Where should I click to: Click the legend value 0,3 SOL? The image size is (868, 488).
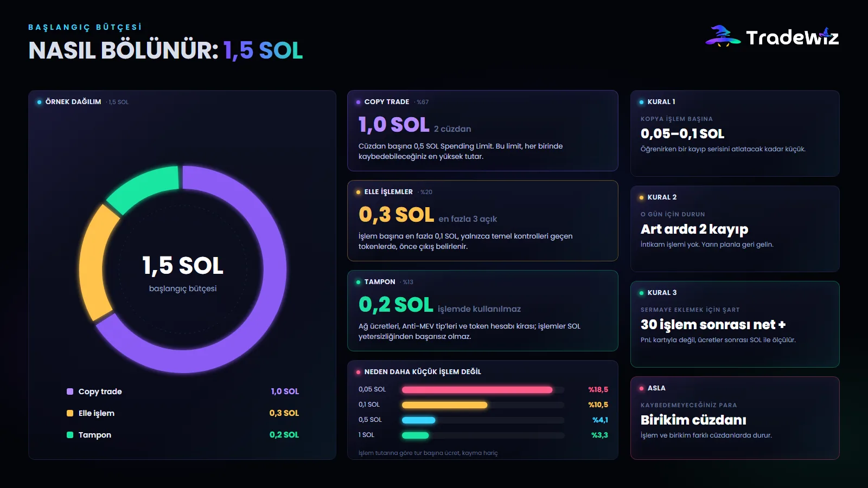(x=284, y=413)
